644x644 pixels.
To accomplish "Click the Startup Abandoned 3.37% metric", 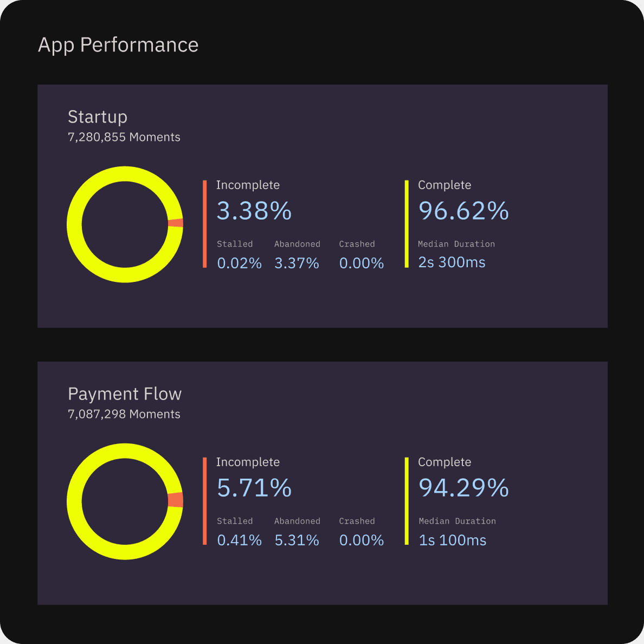I will coord(297,263).
